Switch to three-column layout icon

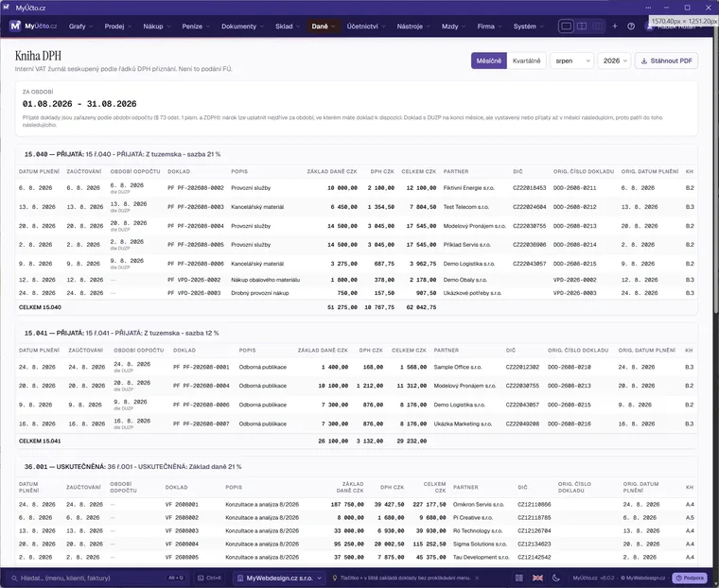[x=598, y=26]
